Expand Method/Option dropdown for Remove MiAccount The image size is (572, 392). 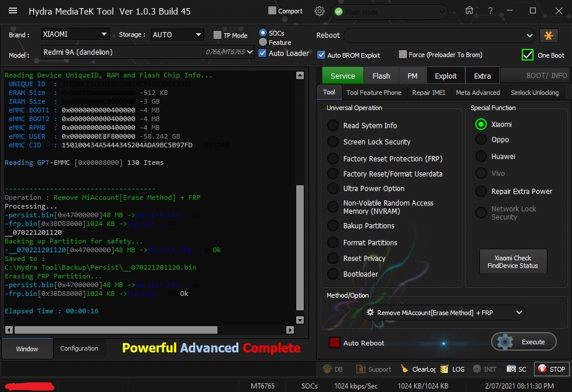[x=520, y=313]
